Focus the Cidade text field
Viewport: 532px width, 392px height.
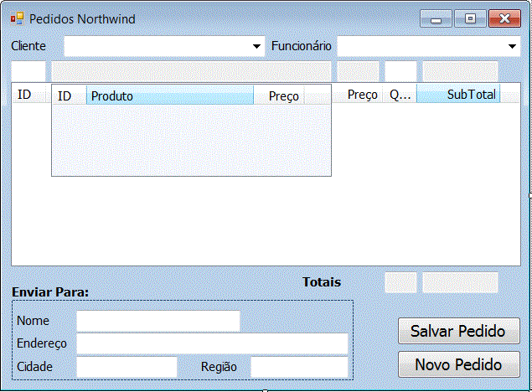point(127,367)
